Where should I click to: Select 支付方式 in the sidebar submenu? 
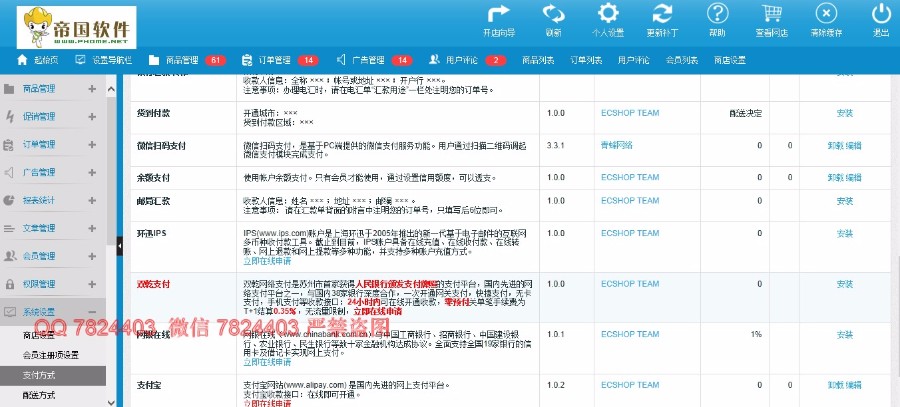coord(53,375)
